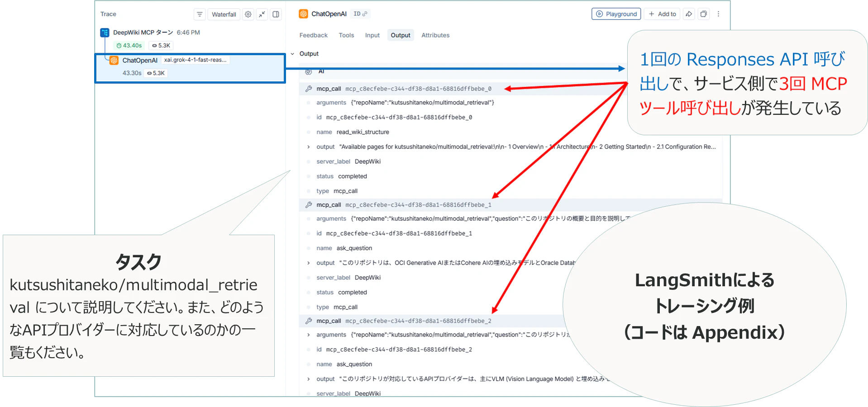Click the ChatOpenAI icon in the run header
Image resolution: width=868 pixels, height=407 pixels.
pyautogui.click(x=303, y=14)
